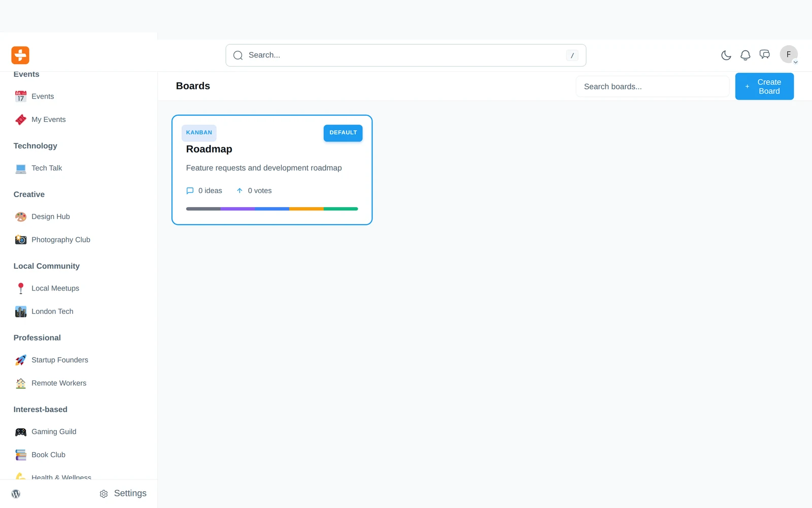Open the messages chat bubbles icon
This screenshot has width=812, height=508.
(x=764, y=54)
